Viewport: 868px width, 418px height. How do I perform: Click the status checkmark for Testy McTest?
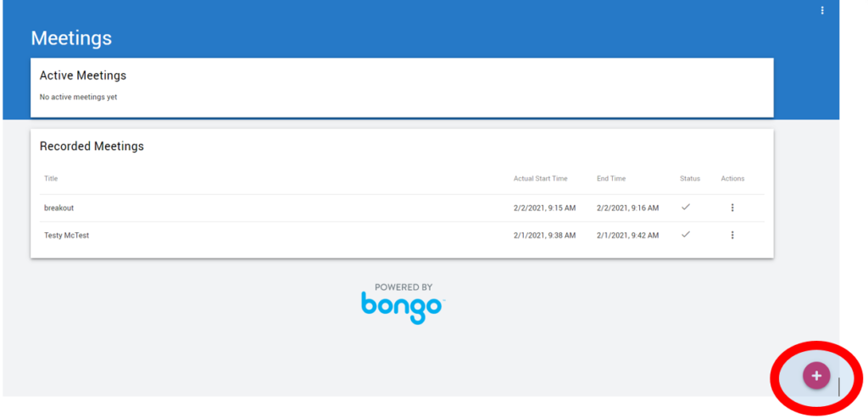pos(686,235)
